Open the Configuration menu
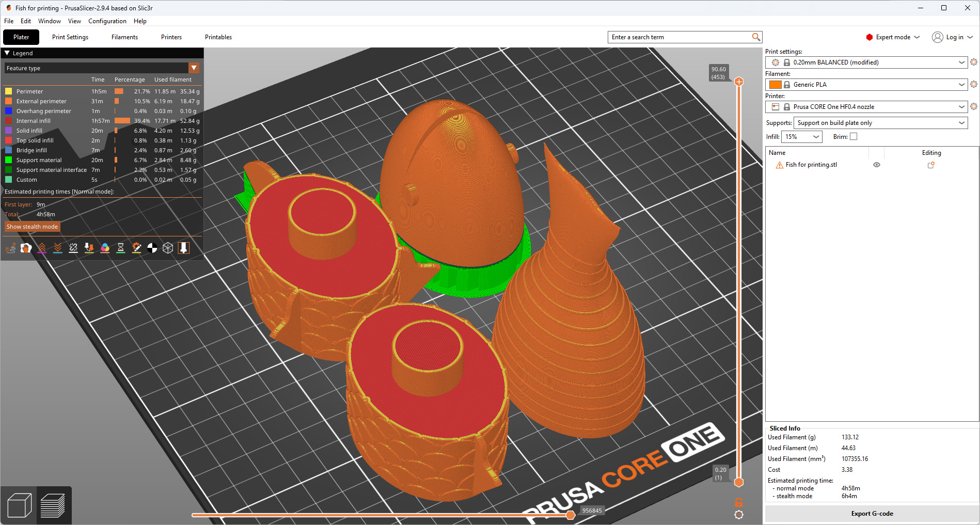 (x=107, y=21)
